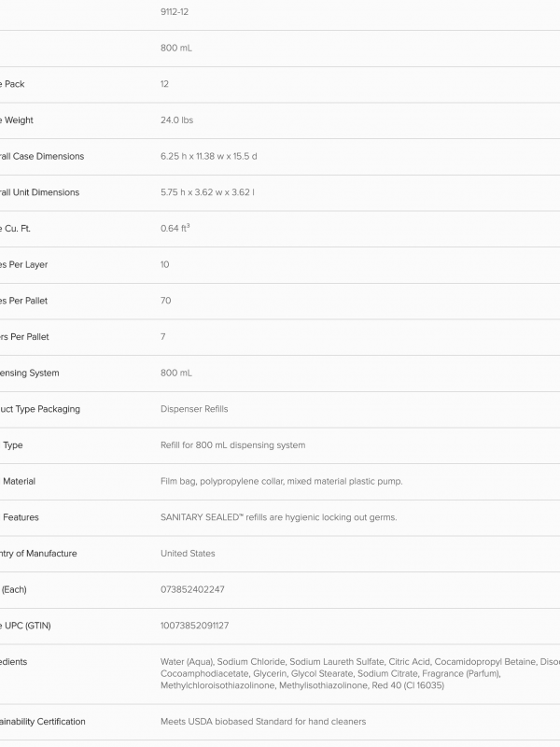Screen dimensions: 560x747
Task: Click the 9112-12 product number value
Action: click(175, 12)
